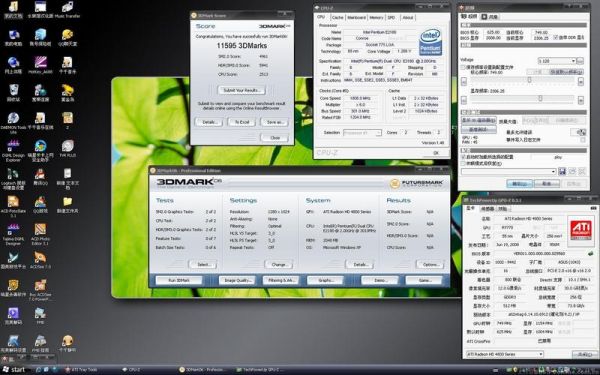Screen dimensions: 600x375
Task: Click Game button in 3DMark06
Action: point(424,280)
